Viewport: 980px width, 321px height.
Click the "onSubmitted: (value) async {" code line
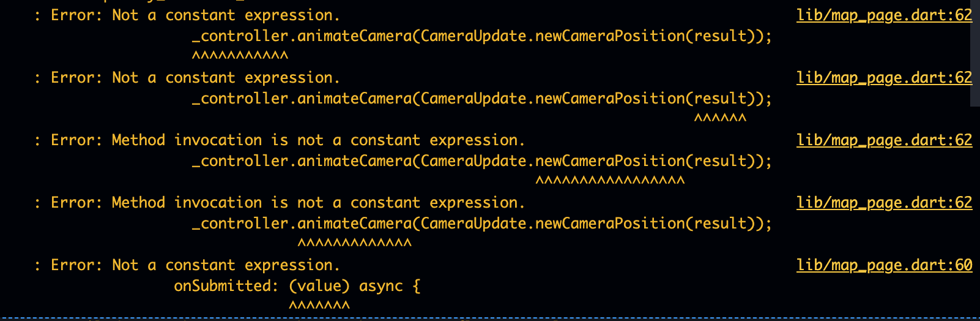click(x=297, y=286)
